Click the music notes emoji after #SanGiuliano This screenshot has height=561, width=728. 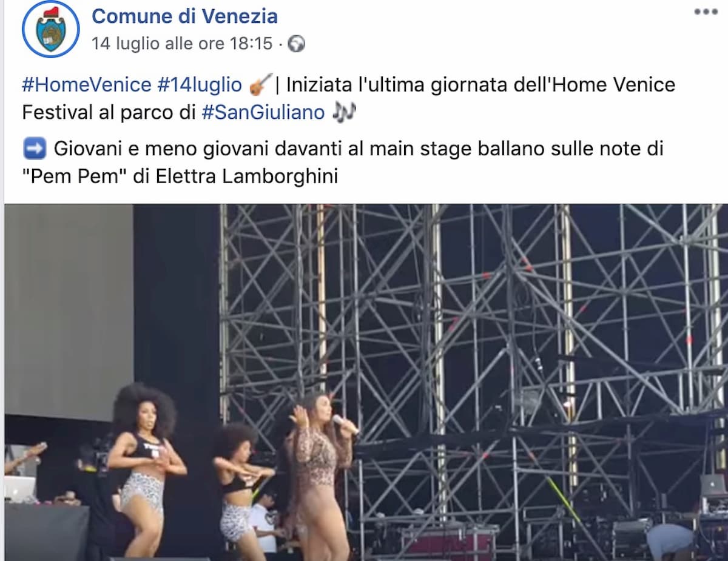(344, 112)
